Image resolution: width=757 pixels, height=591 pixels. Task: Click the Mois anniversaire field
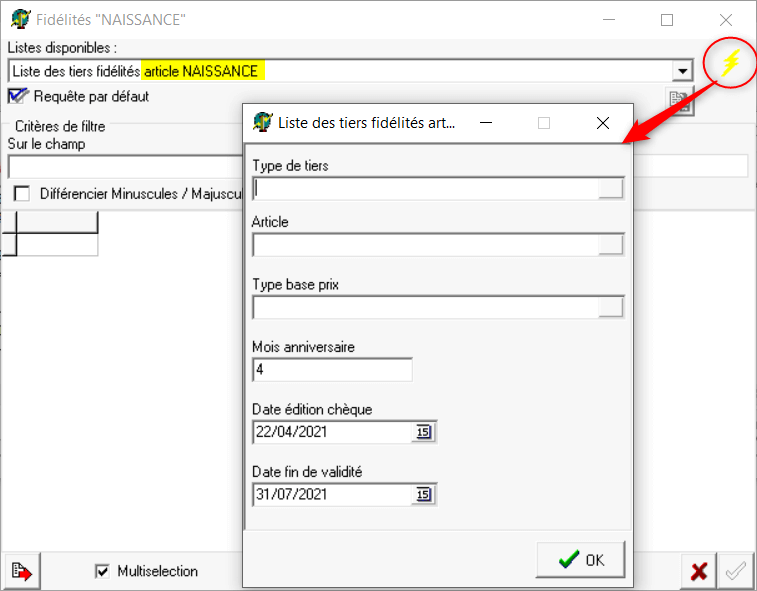coord(332,370)
